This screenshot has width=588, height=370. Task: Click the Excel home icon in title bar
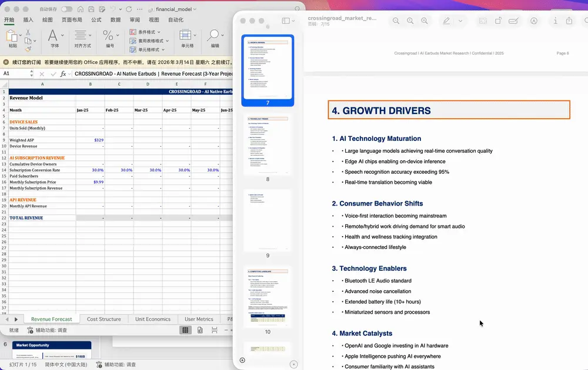click(80, 9)
